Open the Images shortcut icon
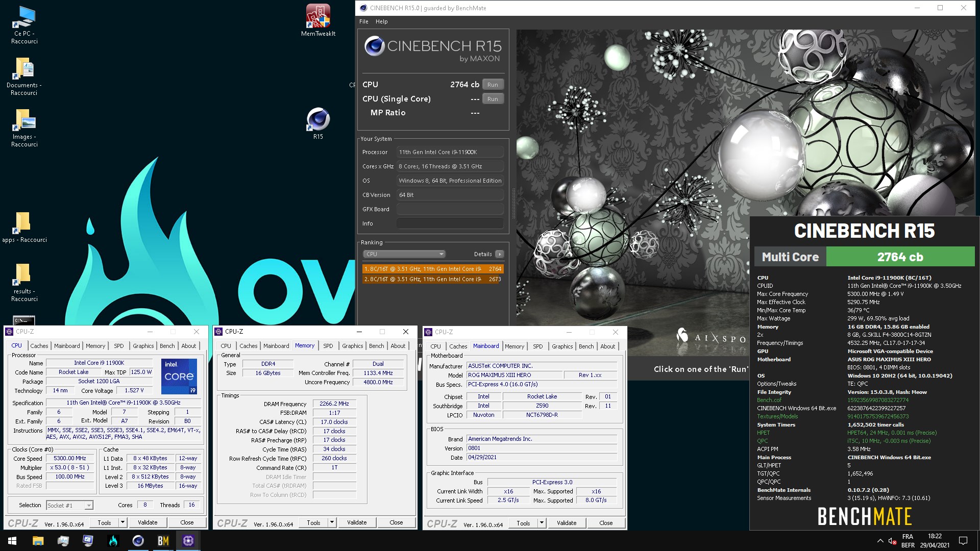The height and width of the screenshot is (551, 980). [x=24, y=128]
